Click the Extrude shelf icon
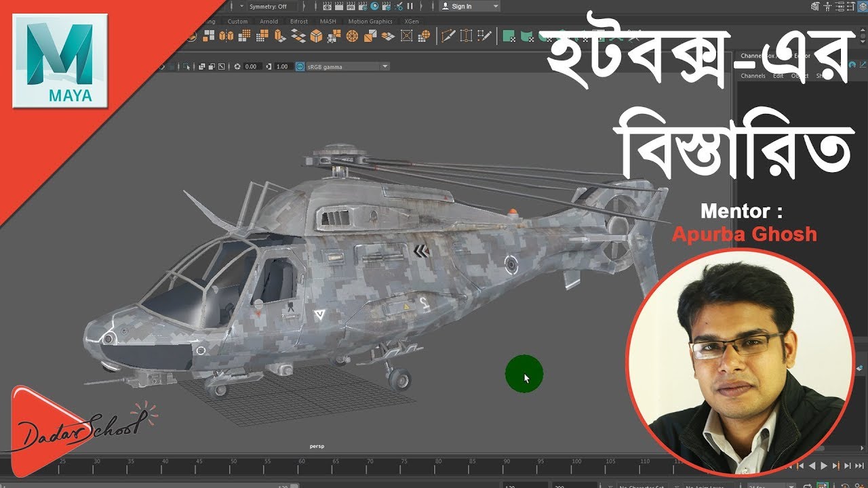The height and width of the screenshot is (488, 868). tap(280, 35)
